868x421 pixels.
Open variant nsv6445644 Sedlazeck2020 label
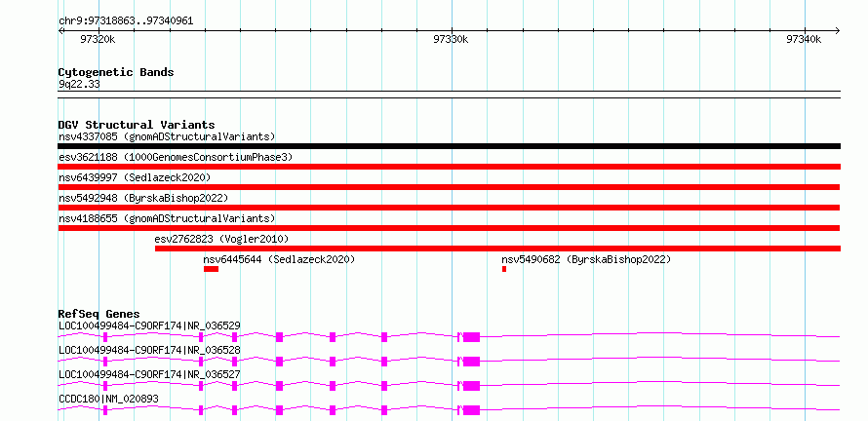[x=279, y=259]
